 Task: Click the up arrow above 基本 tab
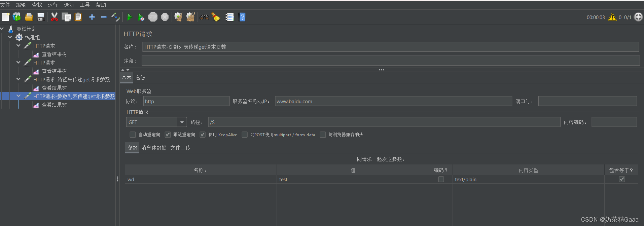(123, 70)
